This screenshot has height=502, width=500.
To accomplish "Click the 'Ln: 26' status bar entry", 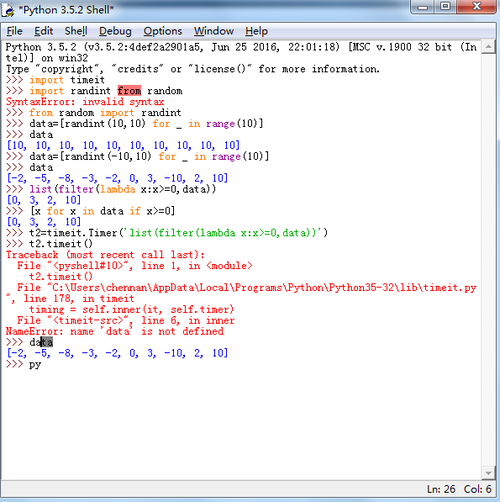I will pos(441,489).
